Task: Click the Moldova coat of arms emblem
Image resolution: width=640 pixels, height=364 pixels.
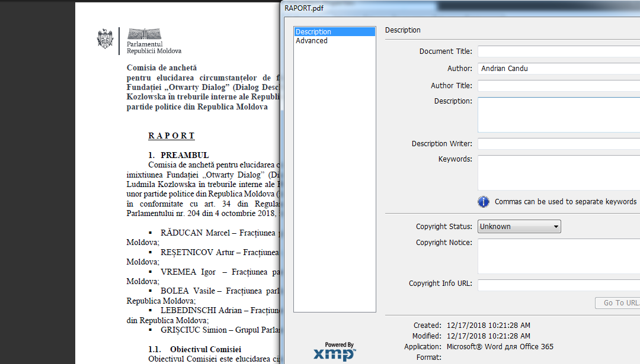Action: 105,38
